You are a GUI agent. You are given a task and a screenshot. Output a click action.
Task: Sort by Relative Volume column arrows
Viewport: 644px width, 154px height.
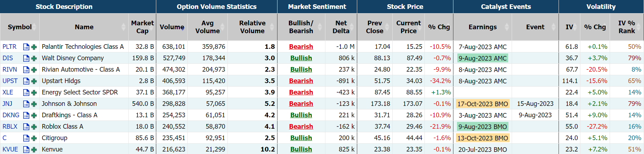(272, 27)
